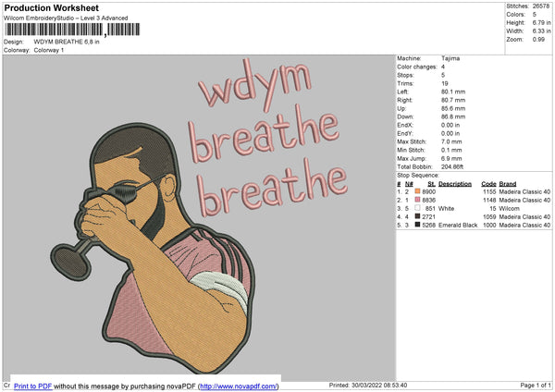Screen dimensions: 555x392
Task: Click the Max Stitch value 7.0 mm
Action: (451, 141)
